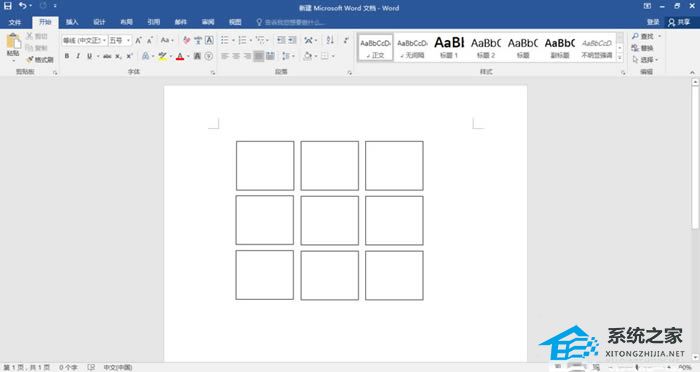The height and width of the screenshot is (372, 700).
Task: Click the Copy icon
Action: click(x=29, y=48)
